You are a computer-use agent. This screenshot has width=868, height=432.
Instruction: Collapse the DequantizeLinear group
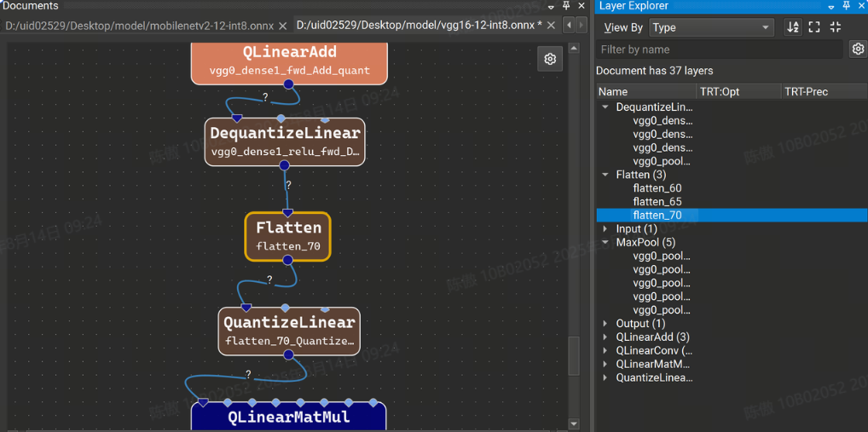(605, 107)
